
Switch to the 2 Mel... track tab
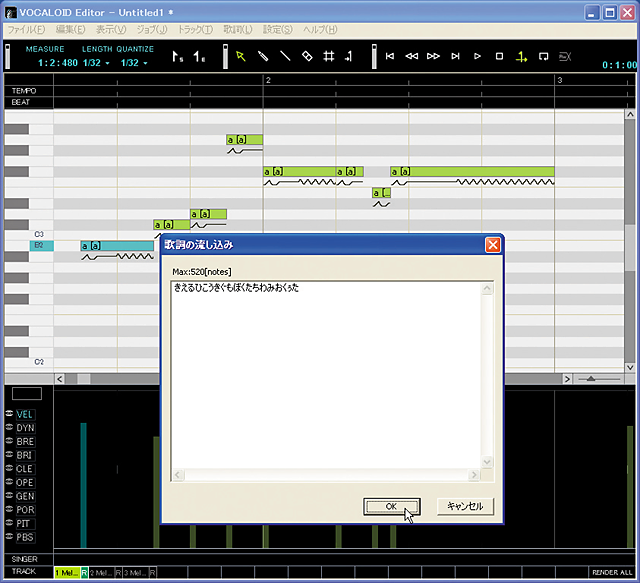tap(101, 573)
